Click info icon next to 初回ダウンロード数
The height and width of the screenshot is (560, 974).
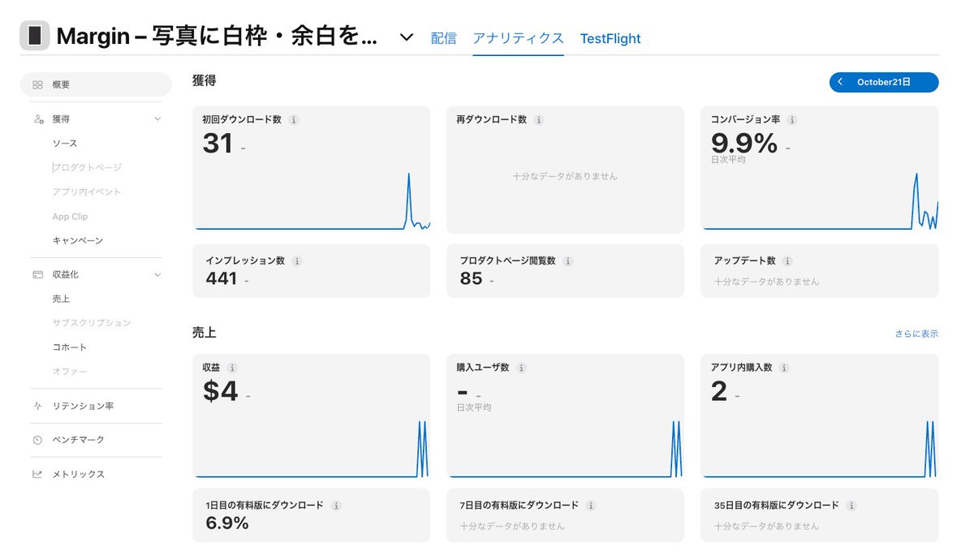(294, 120)
